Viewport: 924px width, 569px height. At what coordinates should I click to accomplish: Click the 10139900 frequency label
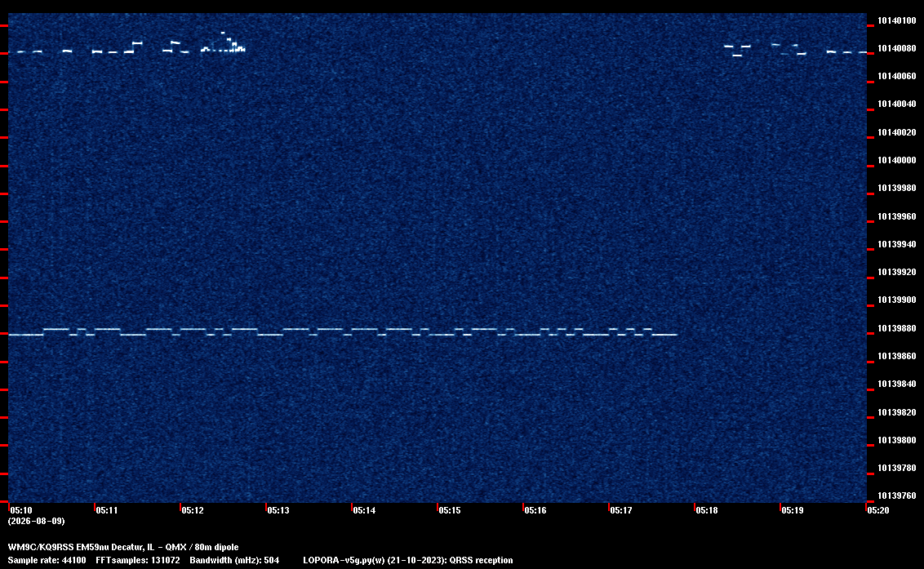[x=896, y=300]
